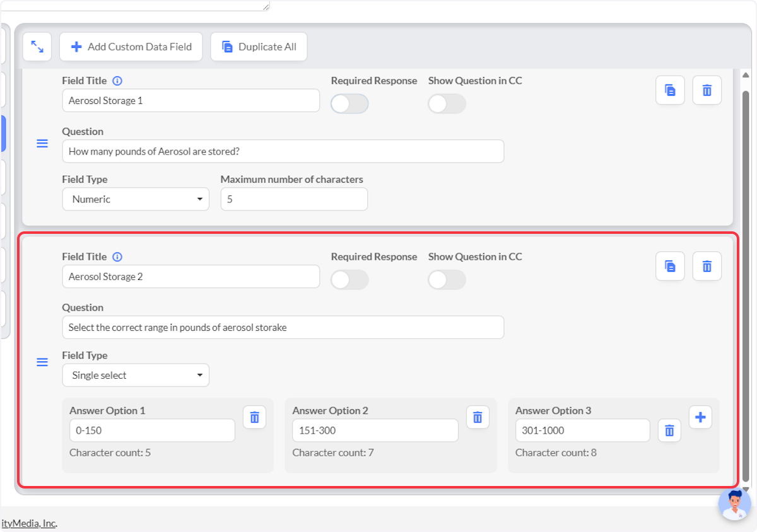Click 'Character count: 7' text
The width and height of the screenshot is (757, 532).
point(333,453)
